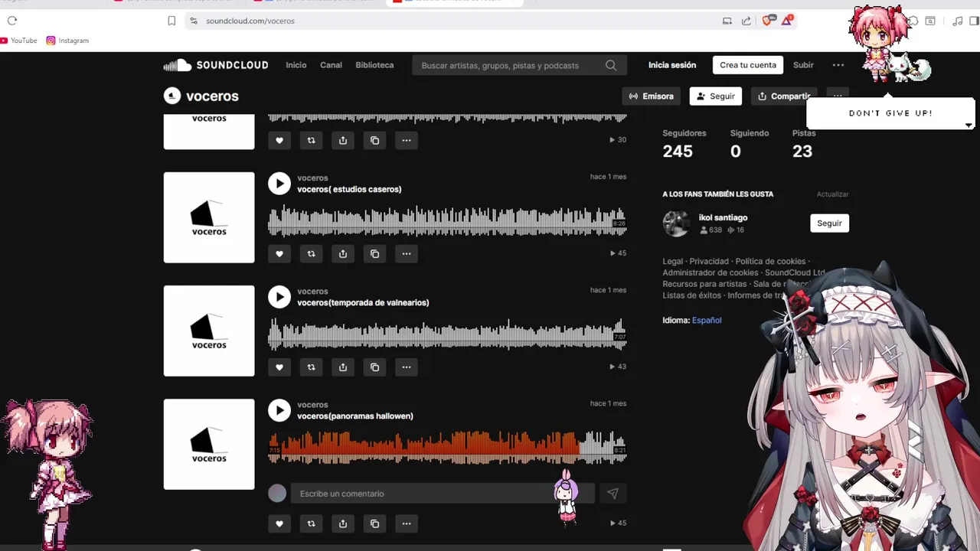Open the Privacidad footer link

(709, 262)
